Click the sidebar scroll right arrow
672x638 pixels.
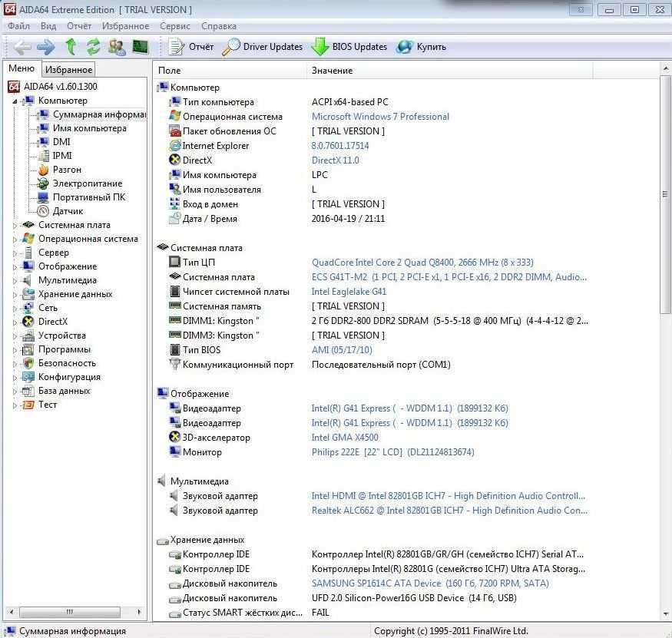pyautogui.click(x=139, y=612)
